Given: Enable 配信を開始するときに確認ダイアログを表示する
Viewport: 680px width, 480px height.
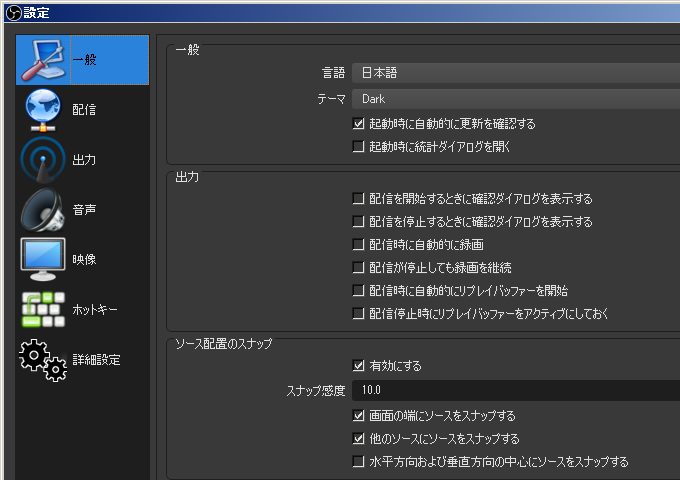Looking at the screenshot, I should tap(359, 199).
